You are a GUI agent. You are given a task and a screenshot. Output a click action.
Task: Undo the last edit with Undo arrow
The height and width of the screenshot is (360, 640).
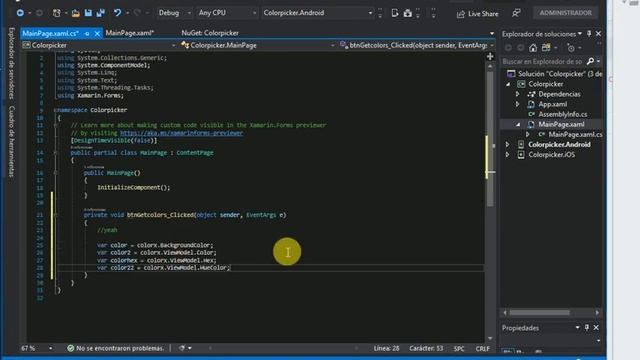pyautogui.click(x=117, y=13)
